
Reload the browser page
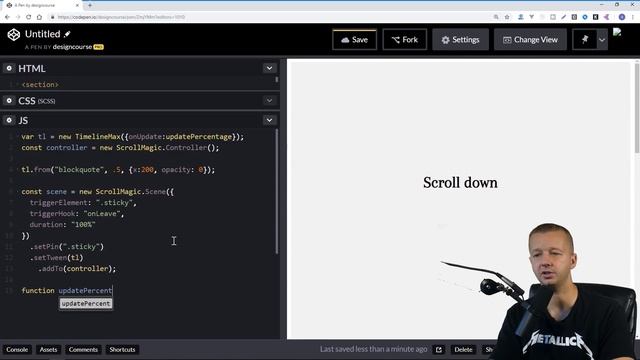(29, 17)
